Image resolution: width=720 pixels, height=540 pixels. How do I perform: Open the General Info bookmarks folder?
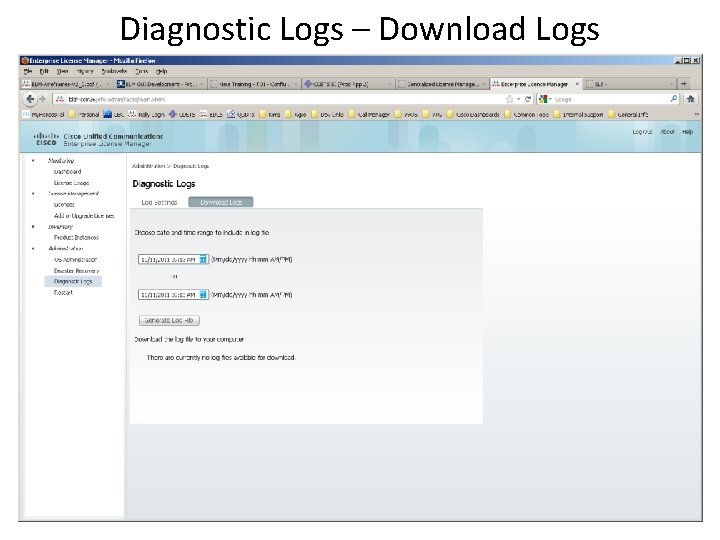point(628,114)
